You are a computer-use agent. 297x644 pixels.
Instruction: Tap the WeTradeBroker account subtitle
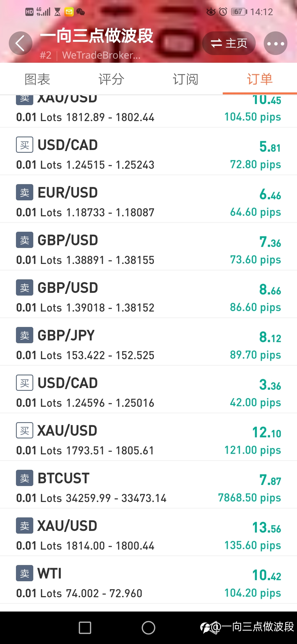pyautogui.click(x=101, y=55)
